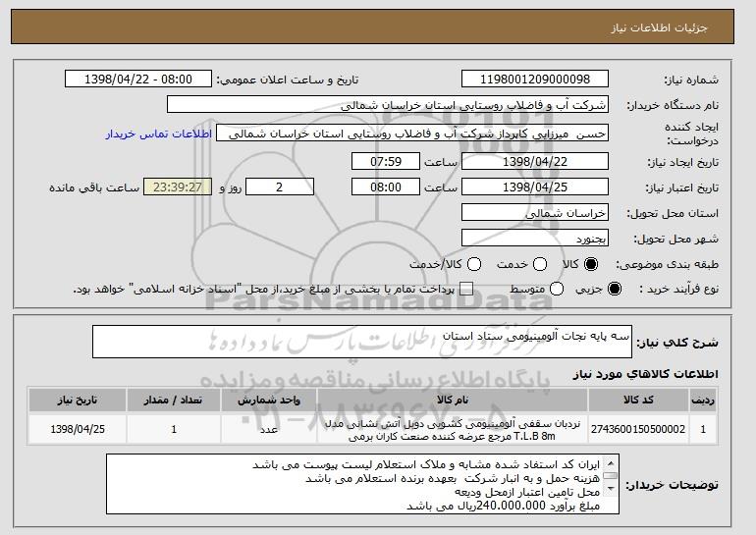Click the شهر محل تحویل field بجنورد

(535, 239)
